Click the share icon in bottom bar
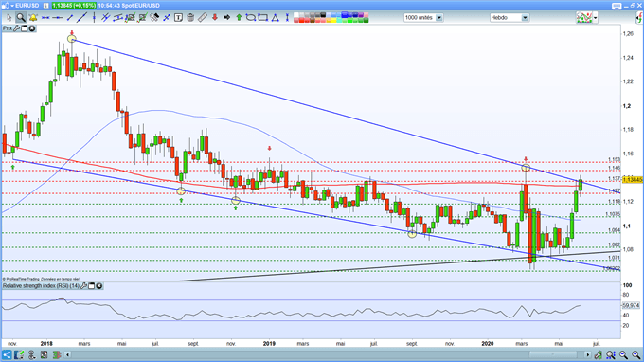This screenshot has width=644, height=362. 7,354
